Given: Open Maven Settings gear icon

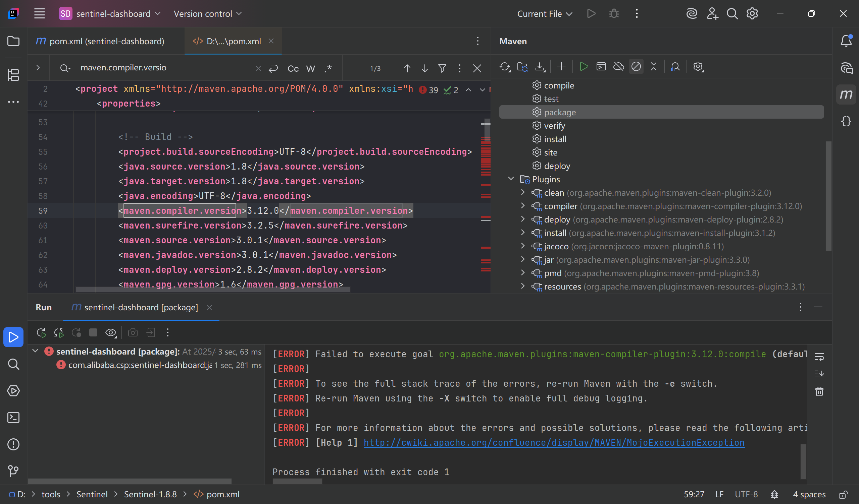Looking at the screenshot, I should [x=698, y=67].
